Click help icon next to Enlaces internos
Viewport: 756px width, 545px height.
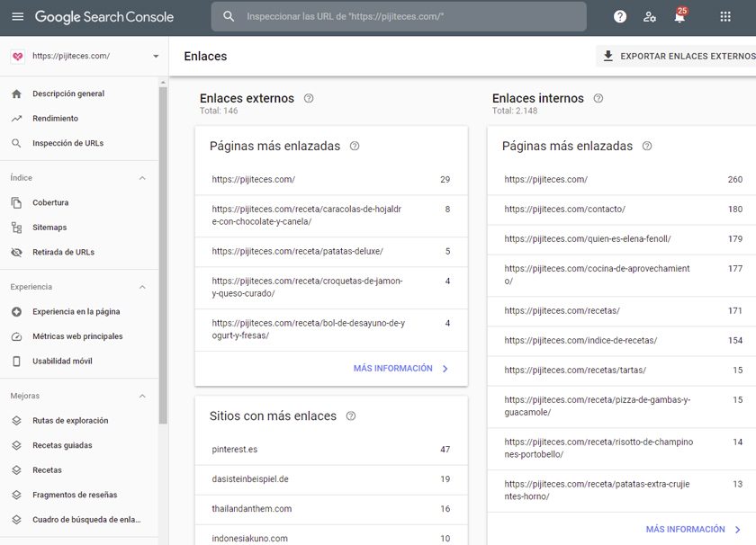tap(598, 98)
